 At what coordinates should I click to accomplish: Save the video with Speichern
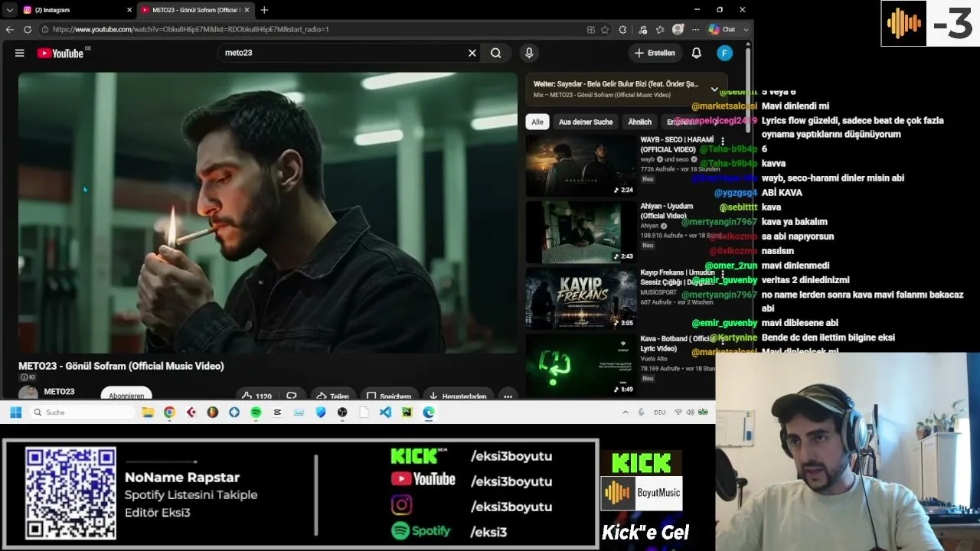tap(389, 396)
